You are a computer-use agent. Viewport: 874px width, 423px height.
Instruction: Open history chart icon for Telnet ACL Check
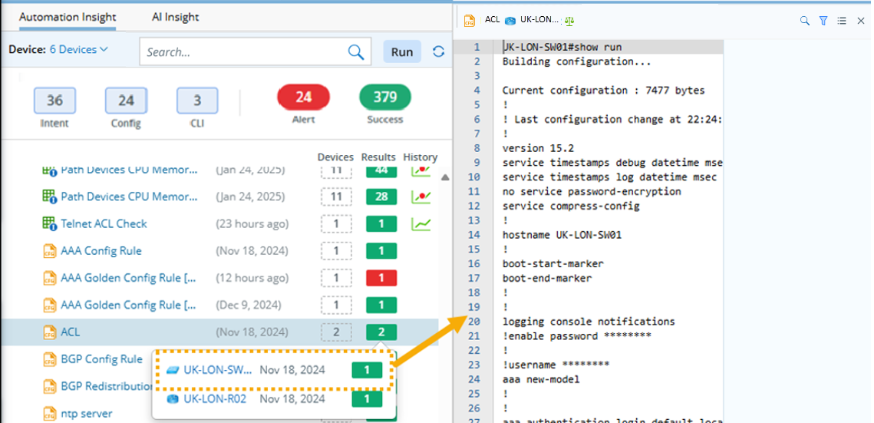[421, 224]
